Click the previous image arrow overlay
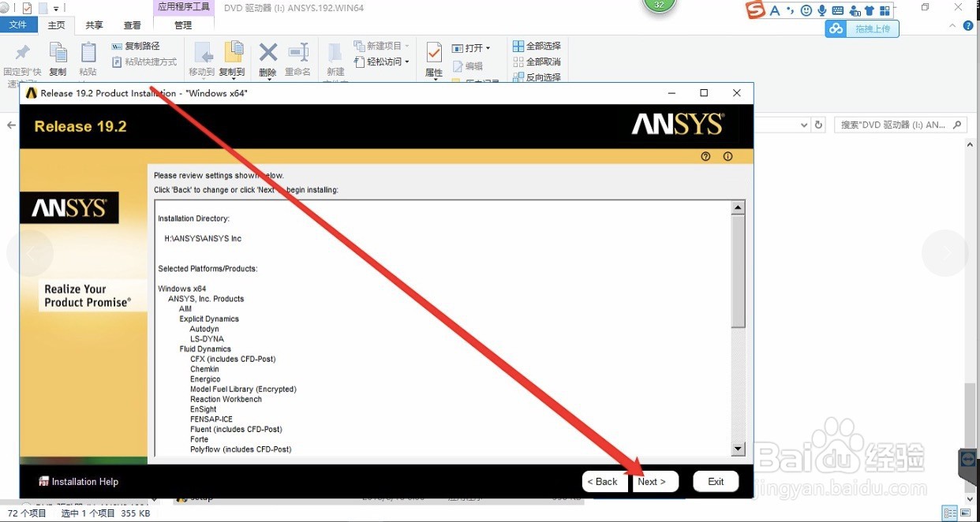 pyautogui.click(x=30, y=252)
